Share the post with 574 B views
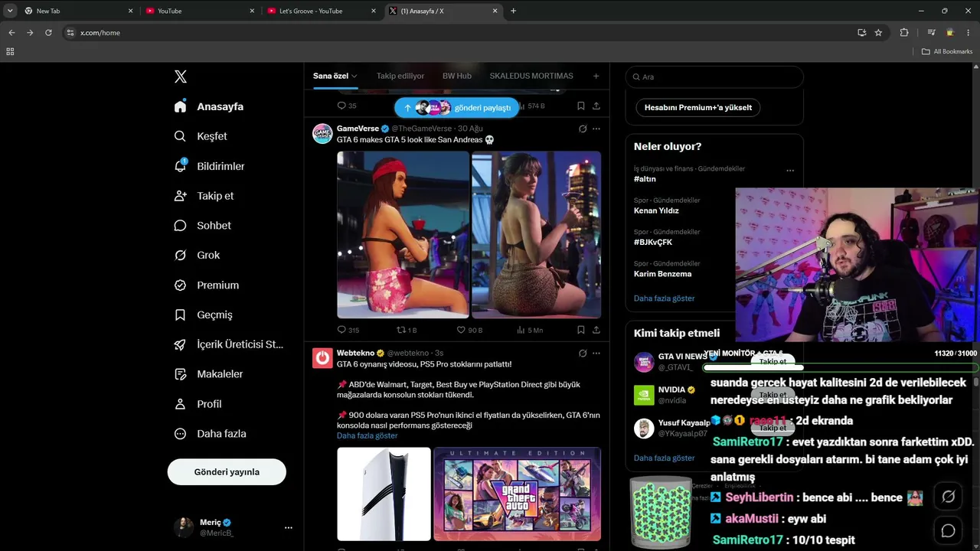The width and height of the screenshot is (980, 551). click(596, 106)
